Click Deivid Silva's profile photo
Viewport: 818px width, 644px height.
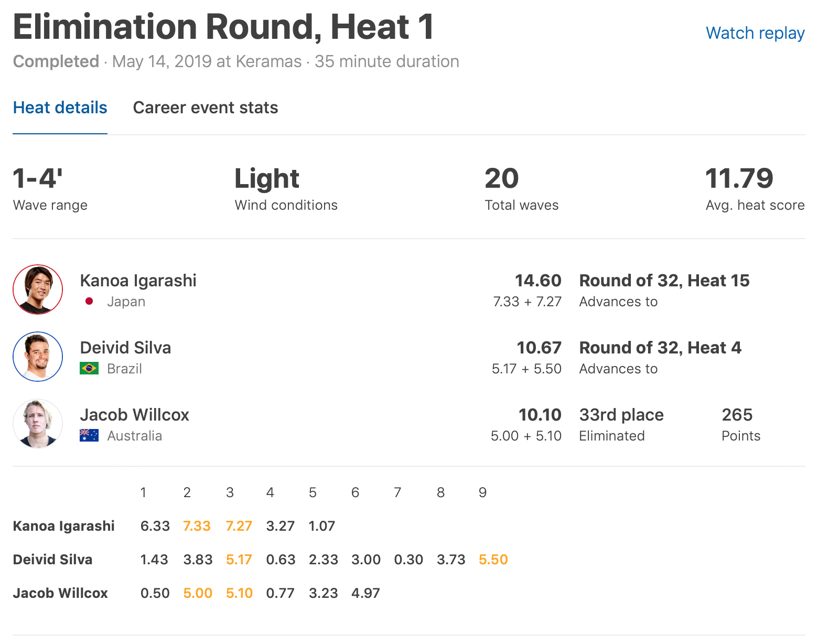pos(38,357)
